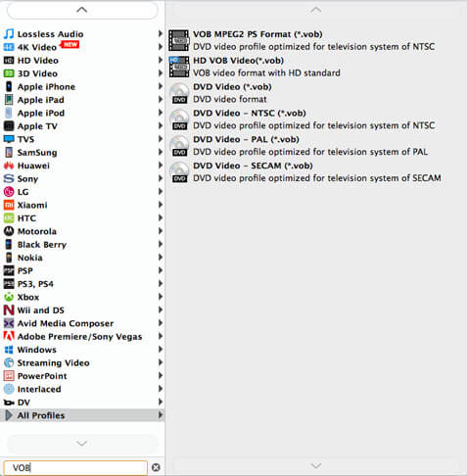467x476 pixels.
Task: Click the Apple iPhone device icon
Action: [x=9, y=86]
